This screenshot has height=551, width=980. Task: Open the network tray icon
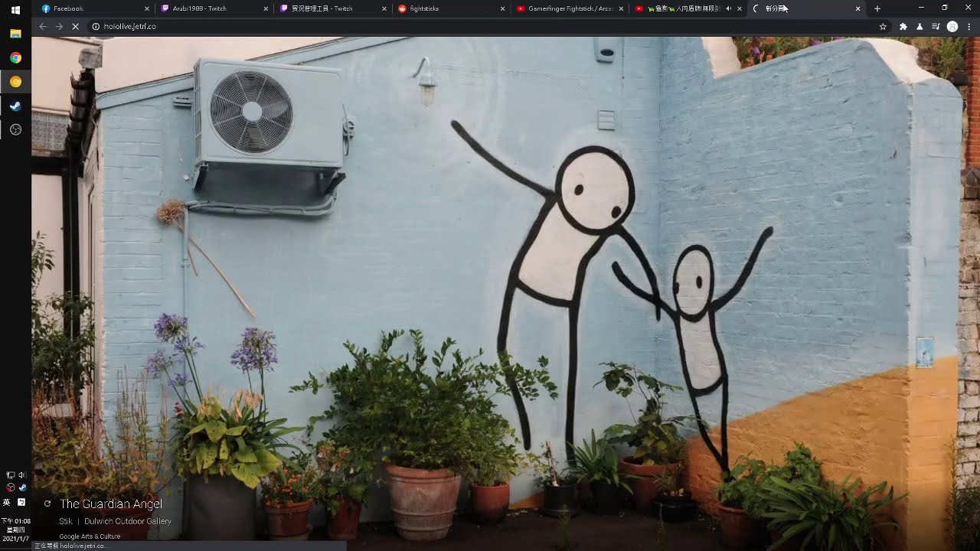click(10, 475)
